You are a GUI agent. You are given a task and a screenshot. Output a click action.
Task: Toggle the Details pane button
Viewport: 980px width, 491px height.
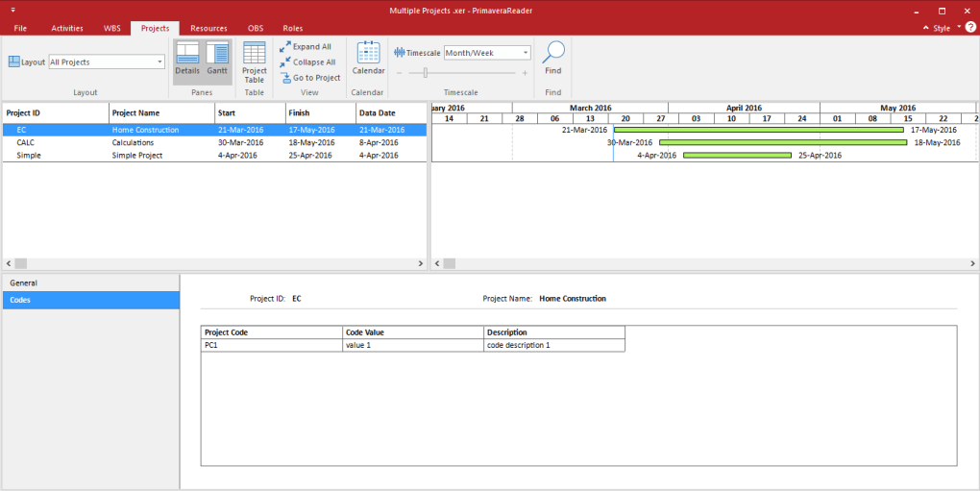point(187,58)
